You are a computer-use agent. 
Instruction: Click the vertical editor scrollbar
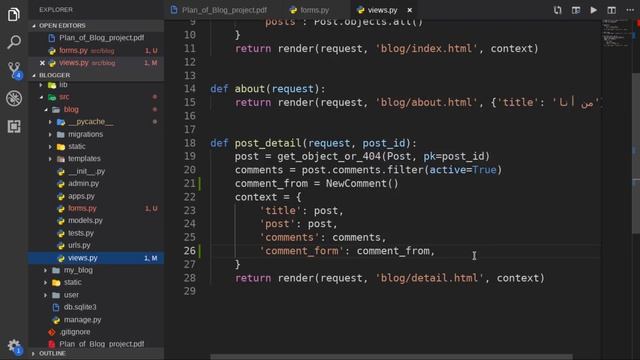pyautogui.click(x=636, y=153)
